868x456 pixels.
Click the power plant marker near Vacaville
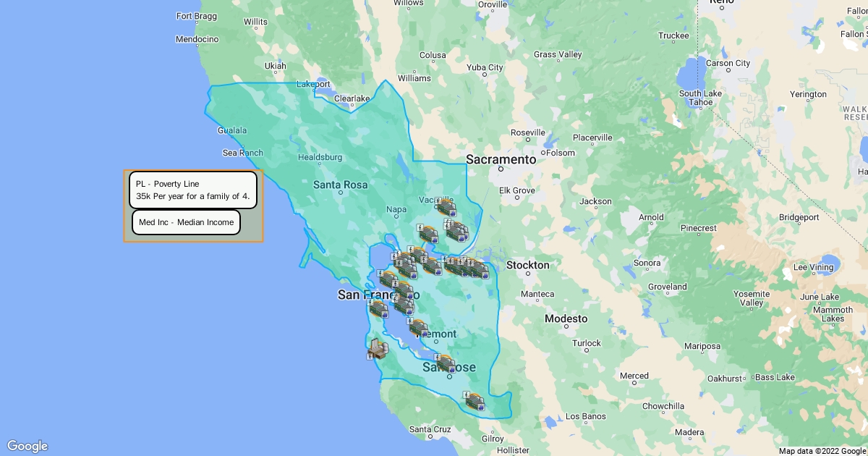tap(446, 208)
